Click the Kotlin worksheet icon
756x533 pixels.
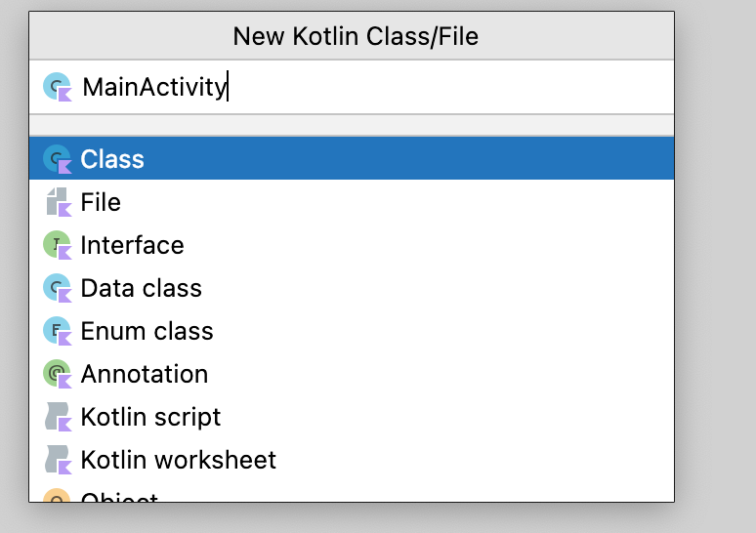click(x=58, y=460)
